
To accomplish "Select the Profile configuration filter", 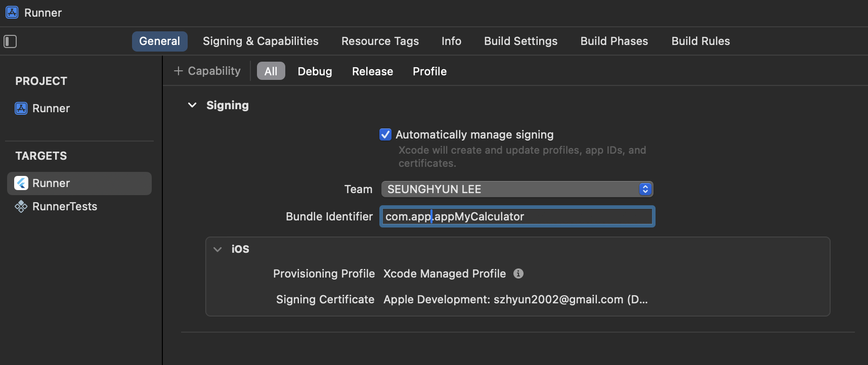I will pyautogui.click(x=429, y=71).
